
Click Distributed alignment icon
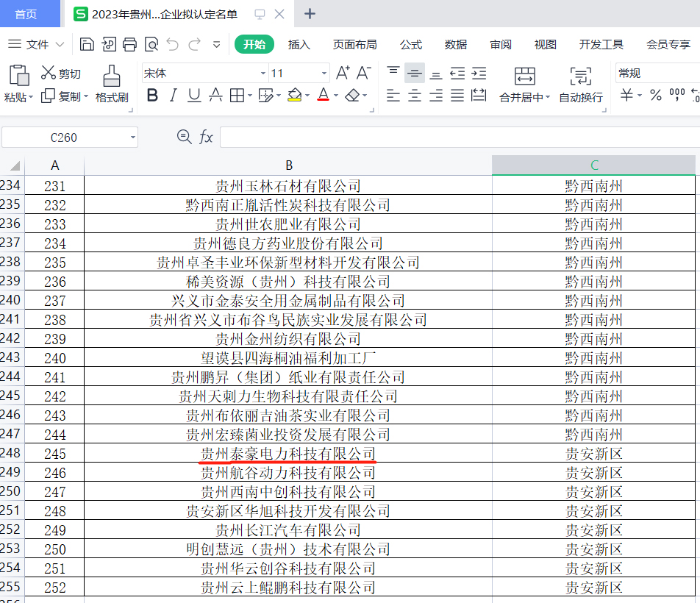479,96
